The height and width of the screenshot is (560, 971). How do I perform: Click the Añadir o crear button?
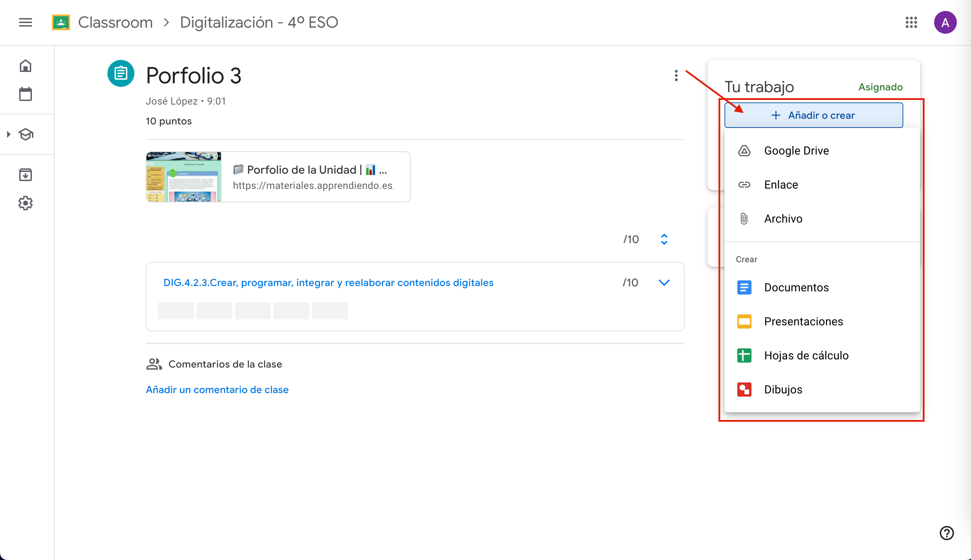(813, 116)
